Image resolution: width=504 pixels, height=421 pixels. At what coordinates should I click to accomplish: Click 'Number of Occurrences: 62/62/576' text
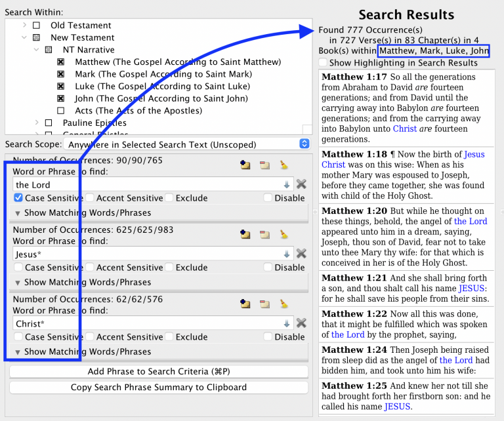[x=88, y=299]
